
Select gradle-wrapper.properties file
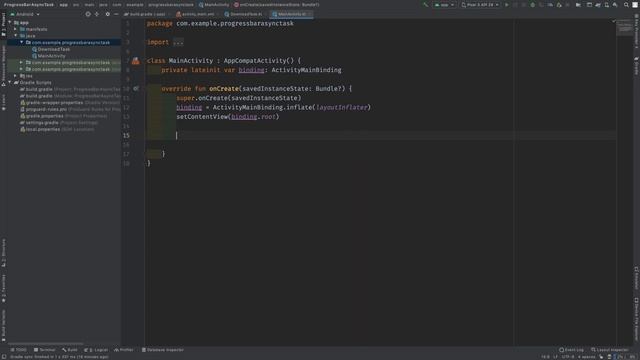click(x=70, y=102)
